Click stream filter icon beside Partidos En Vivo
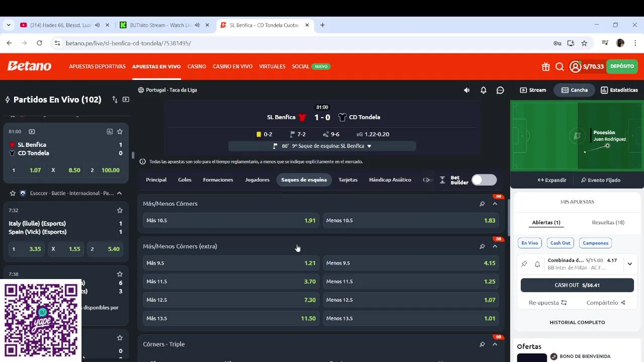This screenshot has width=644, height=362. pyautogui.click(x=126, y=100)
